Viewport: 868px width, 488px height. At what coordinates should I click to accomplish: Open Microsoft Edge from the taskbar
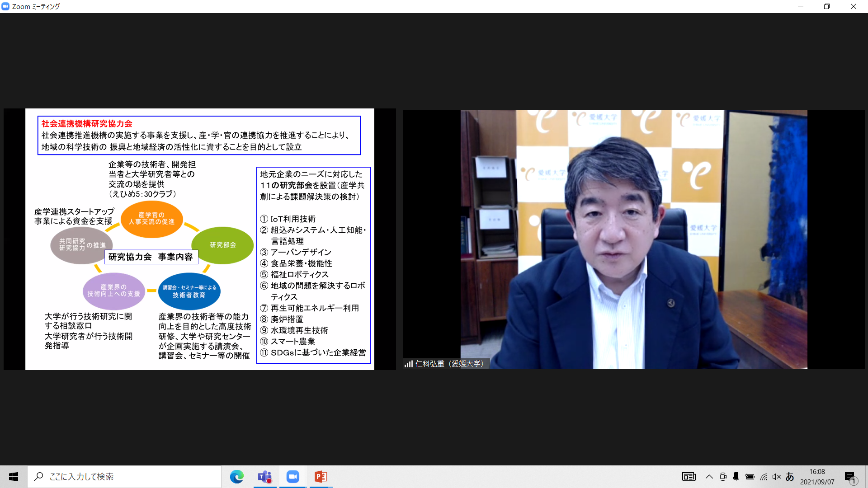[x=236, y=477]
